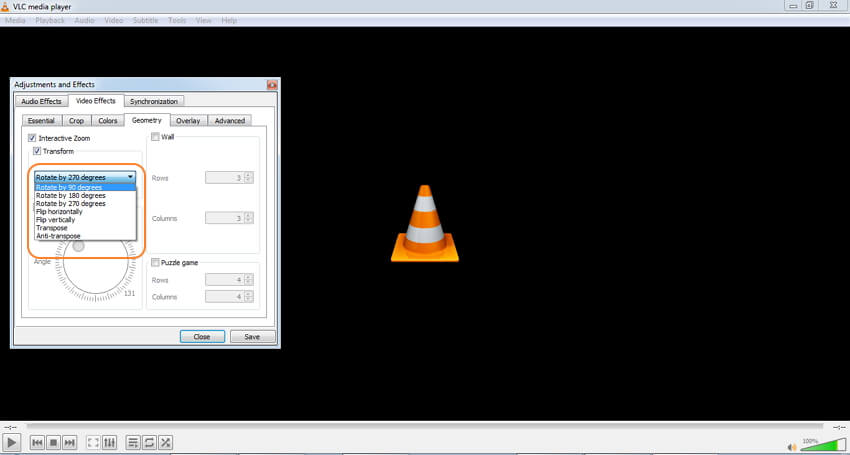
Task: Open the Audio menu
Action: [x=84, y=21]
